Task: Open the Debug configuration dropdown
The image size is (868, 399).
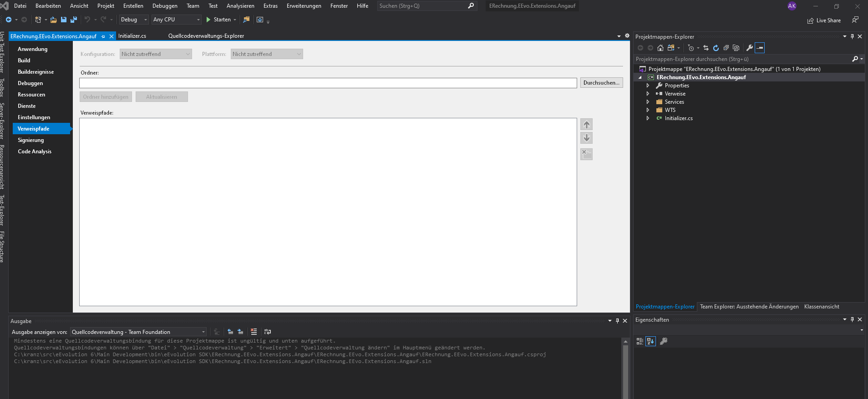Action: pos(134,20)
